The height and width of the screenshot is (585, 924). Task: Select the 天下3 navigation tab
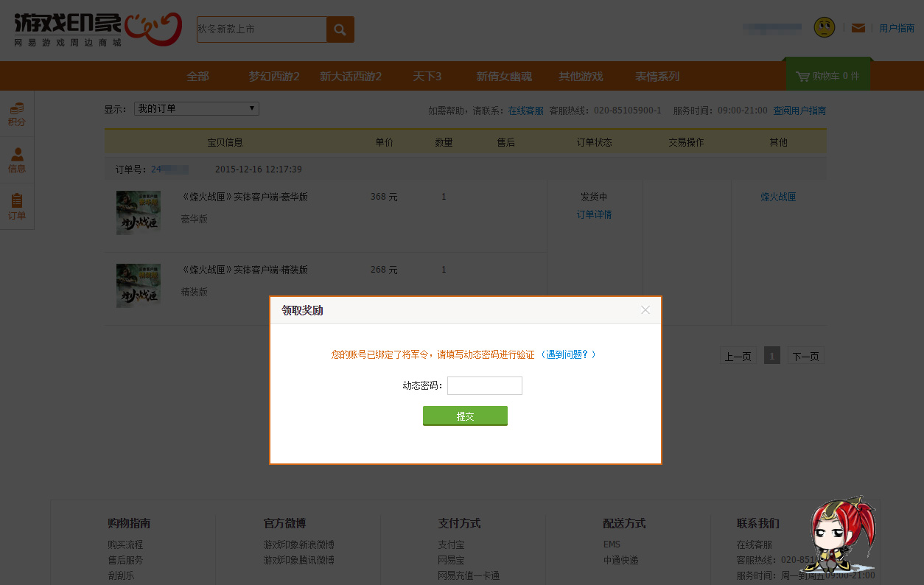pyautogui.click(x=427, y=76)
